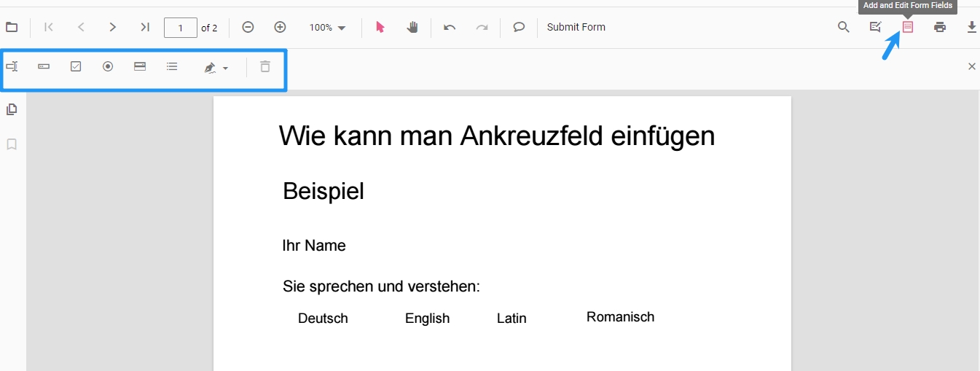This screenshot has width=980, height=371.
Task: Click the 'English' label
Action: click(x=427, y=319)
